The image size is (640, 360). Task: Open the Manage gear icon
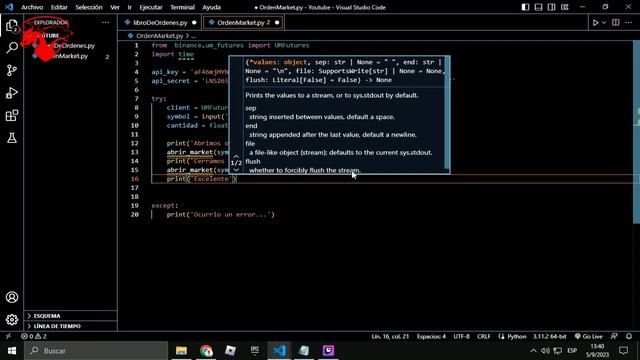[x=12, y=320]
